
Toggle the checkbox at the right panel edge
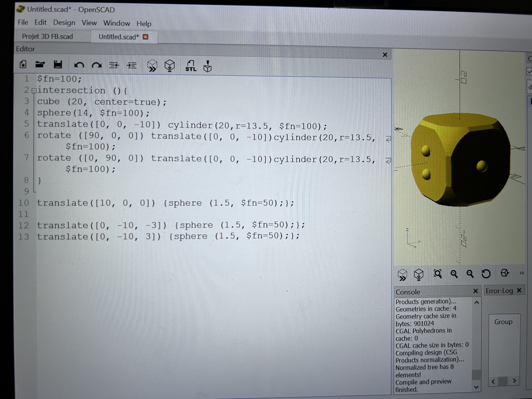(x=529, y=71)
